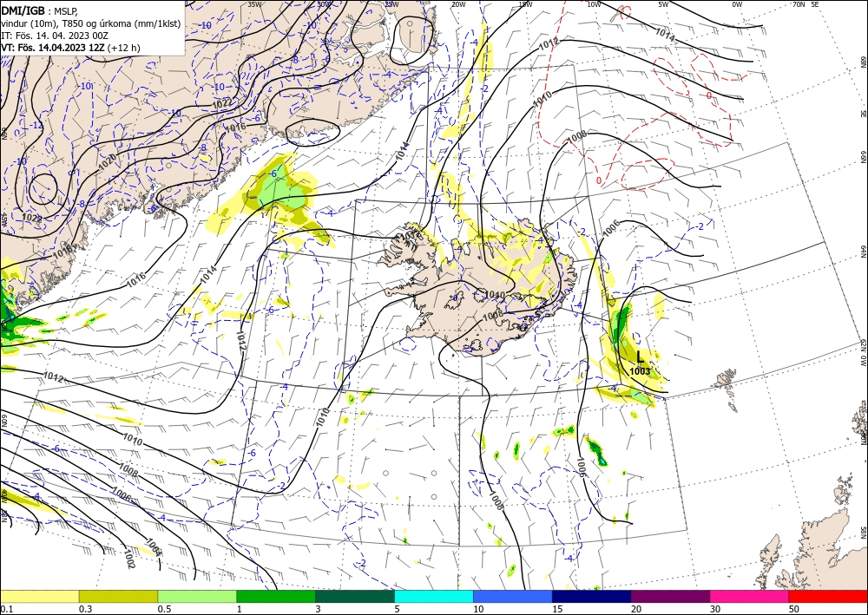Click the 68N latitude label
Viewport: 868px width, 615px height.
pos(863,62)
